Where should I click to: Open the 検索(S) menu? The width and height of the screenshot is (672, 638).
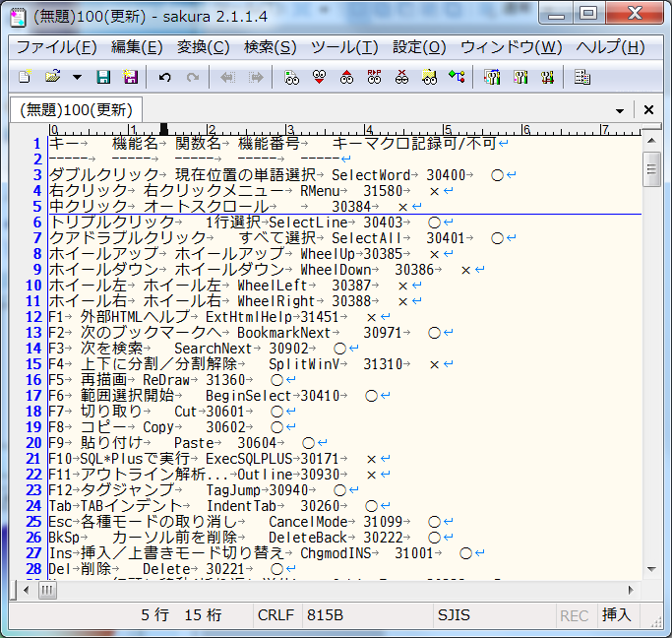click(270, 47)
